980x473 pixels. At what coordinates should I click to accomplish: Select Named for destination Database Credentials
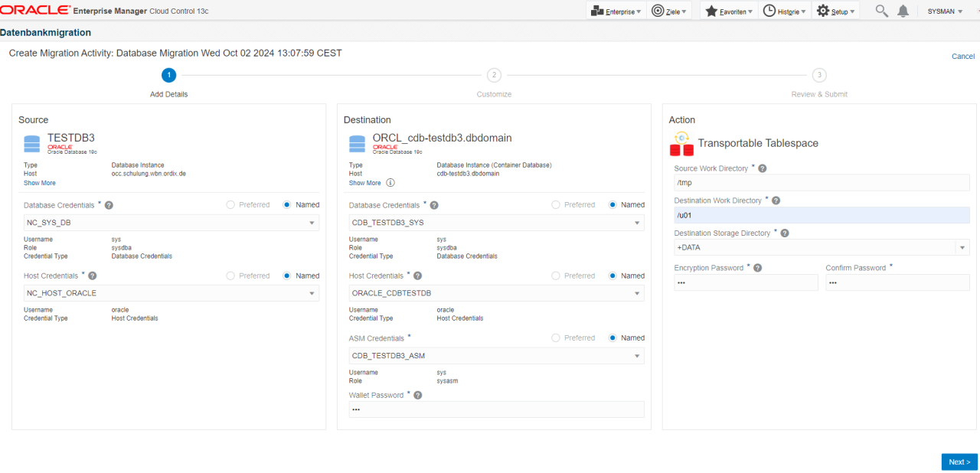pos(612,205)
